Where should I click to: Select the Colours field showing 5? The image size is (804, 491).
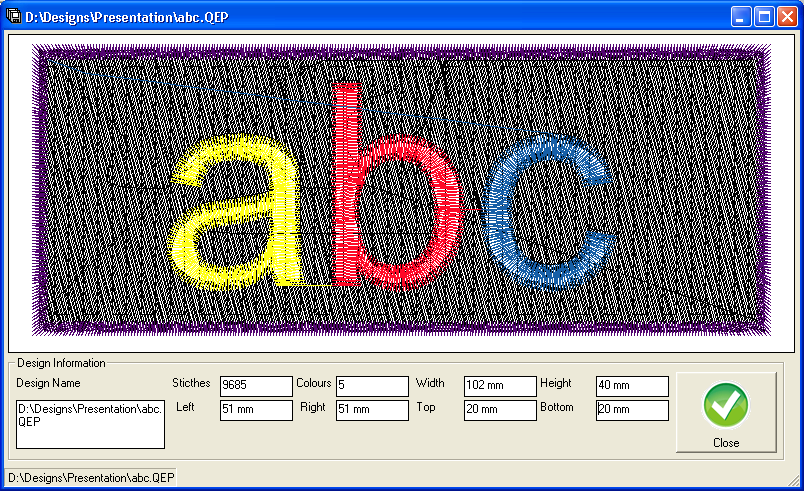(372, 386)
